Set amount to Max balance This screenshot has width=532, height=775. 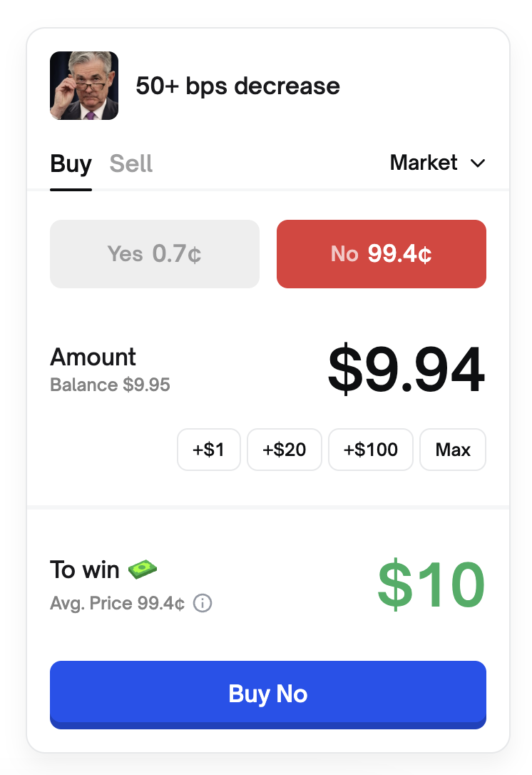coord(453,450)
